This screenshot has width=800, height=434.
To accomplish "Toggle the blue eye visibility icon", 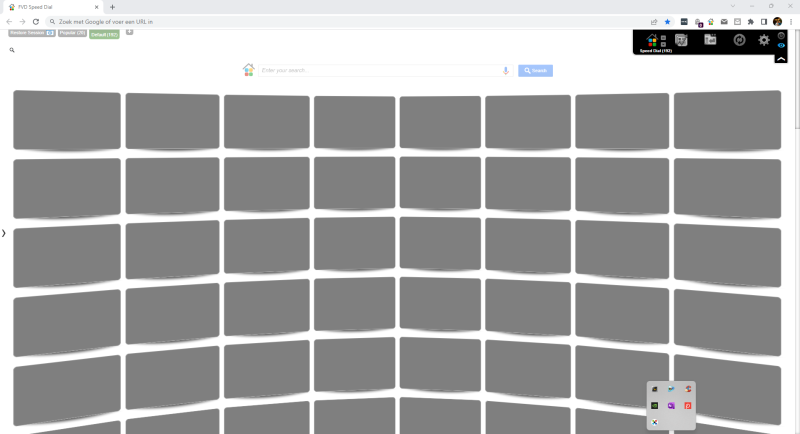I will [x=781, y=45].
